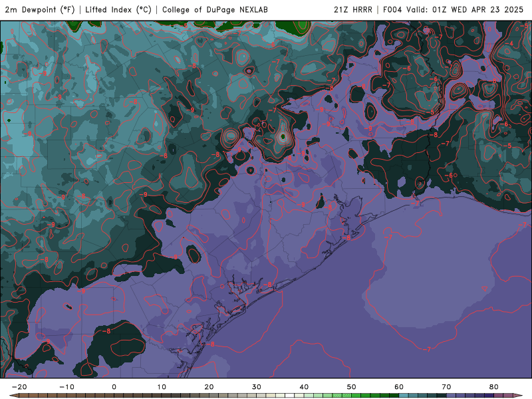Click the 40 label on the color scale
Viewport: 532px width, 399px height.
pyautogui.click(x=304, y=387)
